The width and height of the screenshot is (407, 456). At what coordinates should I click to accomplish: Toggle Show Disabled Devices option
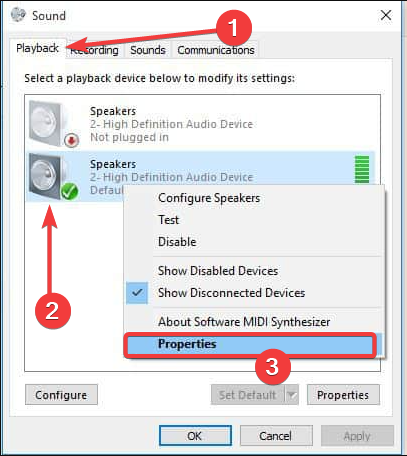point(218,271)
